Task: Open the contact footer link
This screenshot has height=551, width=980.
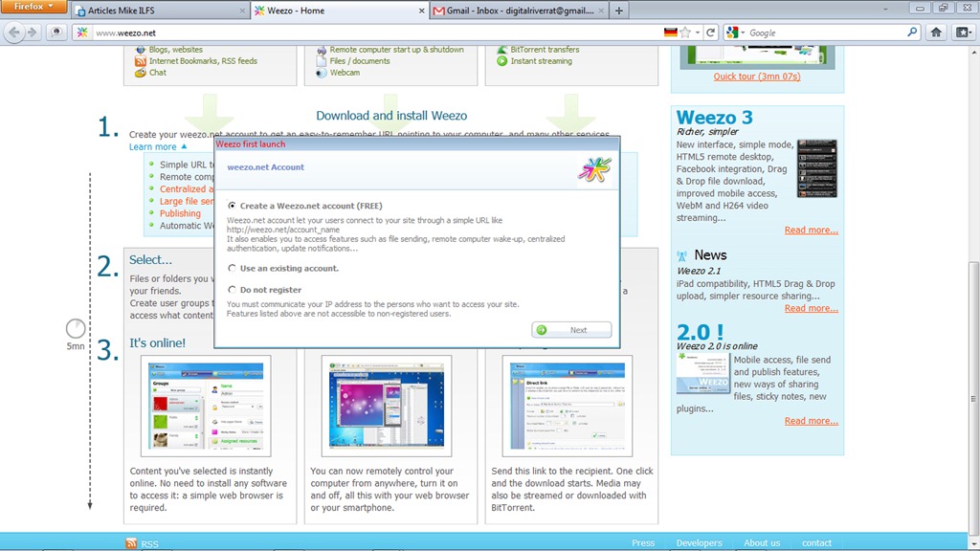Action: tap(817, 543)
